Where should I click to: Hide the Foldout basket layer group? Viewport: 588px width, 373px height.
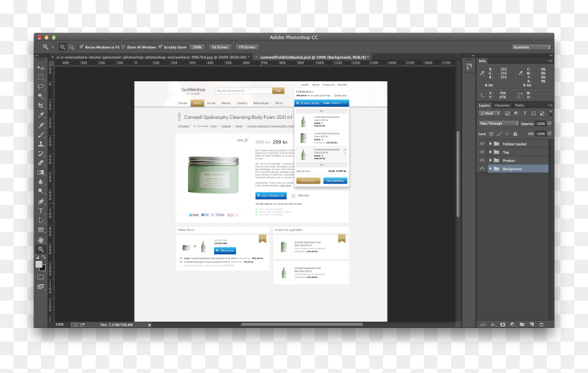(482, 143)
